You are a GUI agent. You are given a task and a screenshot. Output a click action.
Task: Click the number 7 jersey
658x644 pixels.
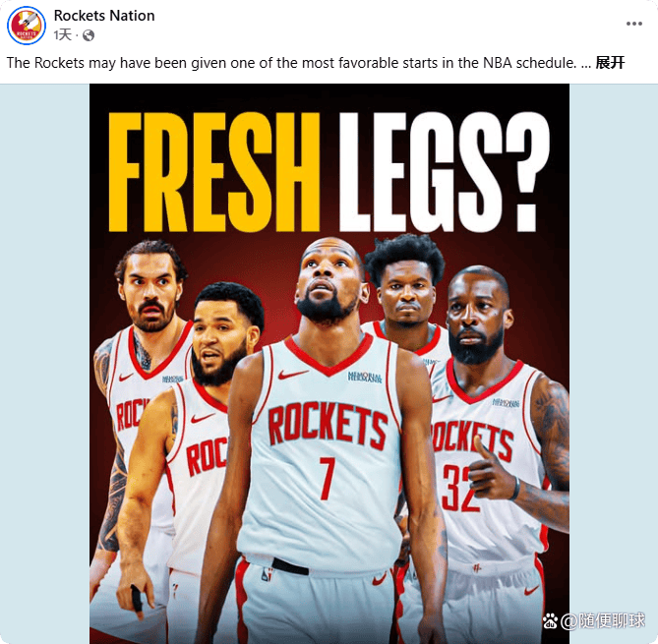(328, 478)
